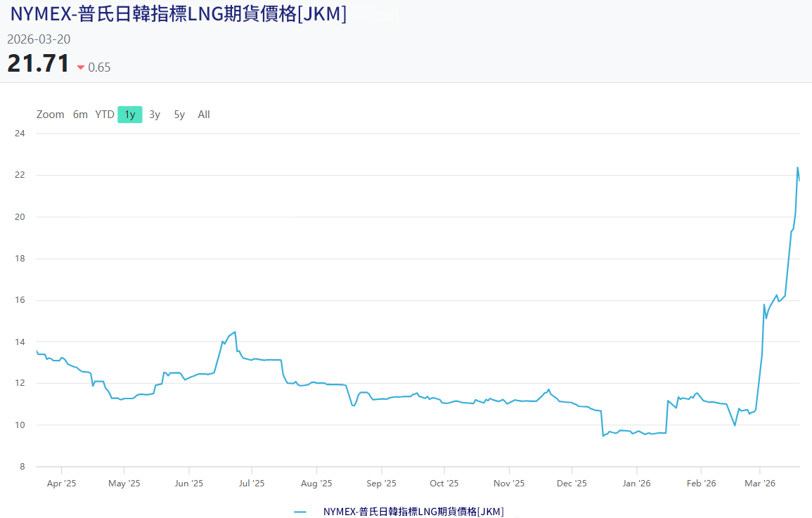Click the 2026-03-20 date text

(39, 39)
